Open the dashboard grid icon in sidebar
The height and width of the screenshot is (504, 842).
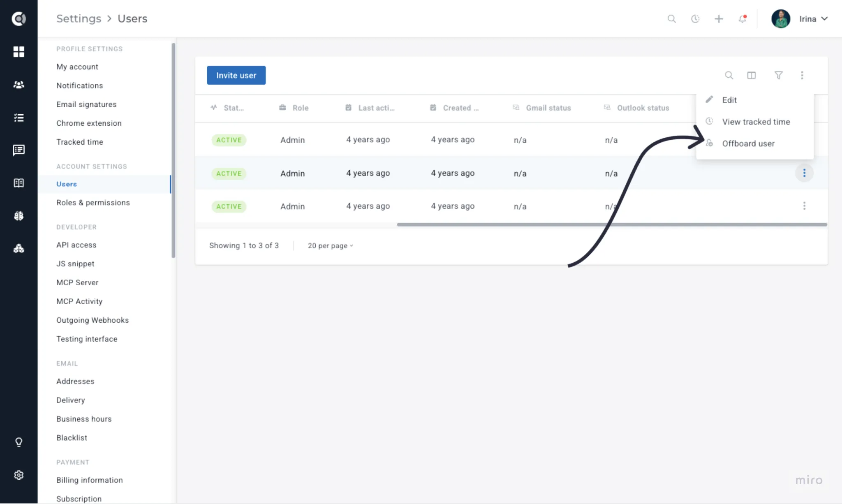[x=19, y=51]
